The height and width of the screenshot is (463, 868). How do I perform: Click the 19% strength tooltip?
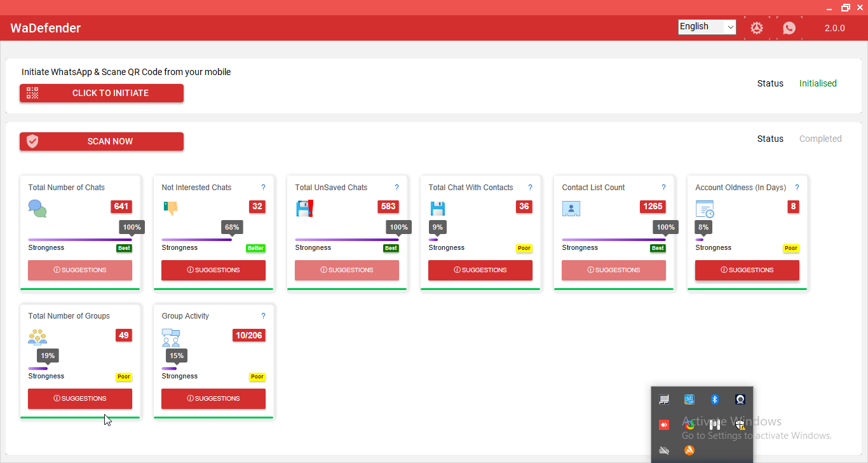click(48, 356)
